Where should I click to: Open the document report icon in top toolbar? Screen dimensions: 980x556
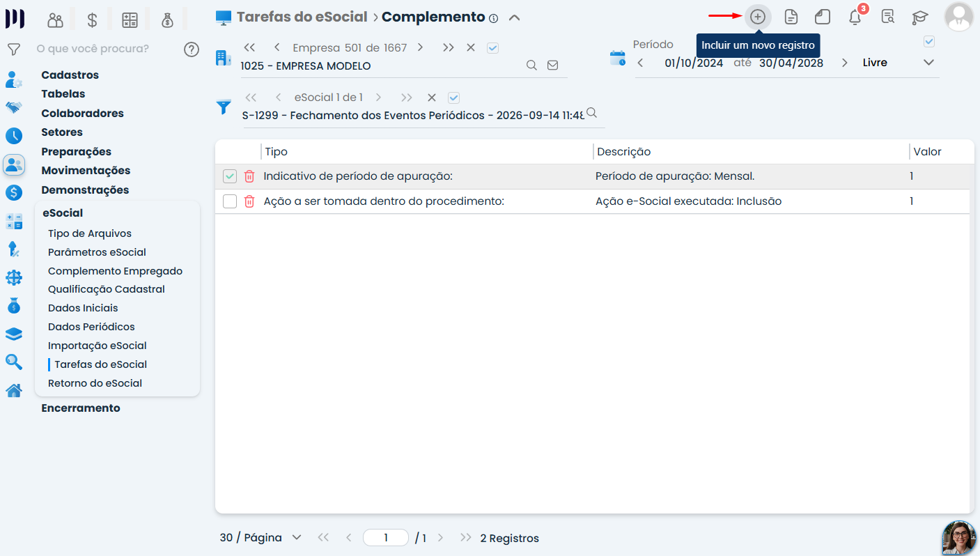pos(791,17)
